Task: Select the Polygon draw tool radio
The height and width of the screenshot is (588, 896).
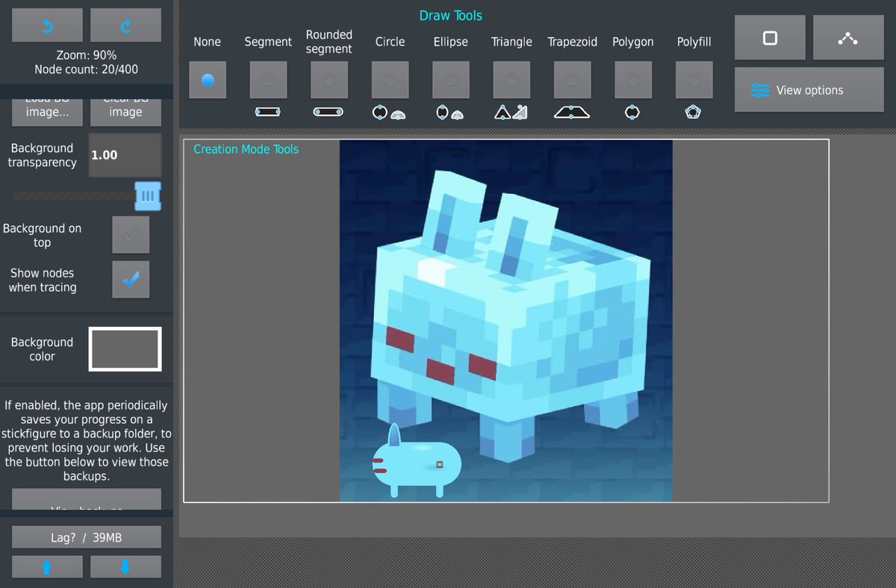Action: click(633, 80)
